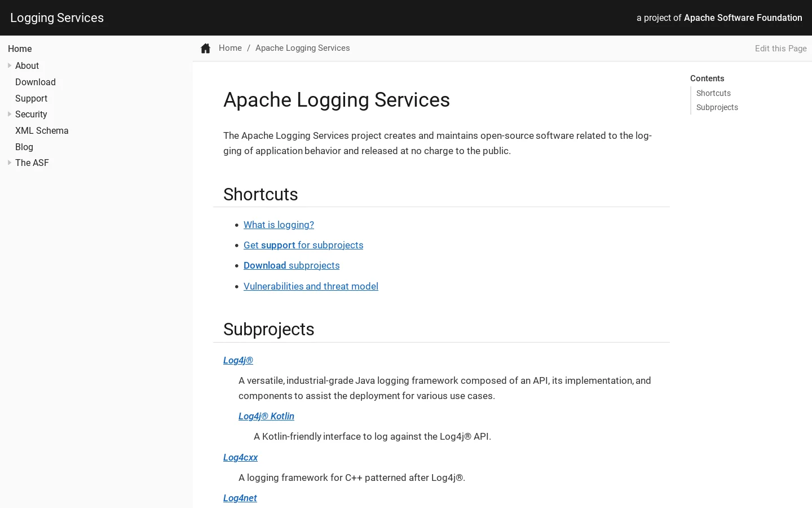This screenshot has height=508, width=812.
Task: Open the Log4net subproject link
Action: [x=240, y=498]
